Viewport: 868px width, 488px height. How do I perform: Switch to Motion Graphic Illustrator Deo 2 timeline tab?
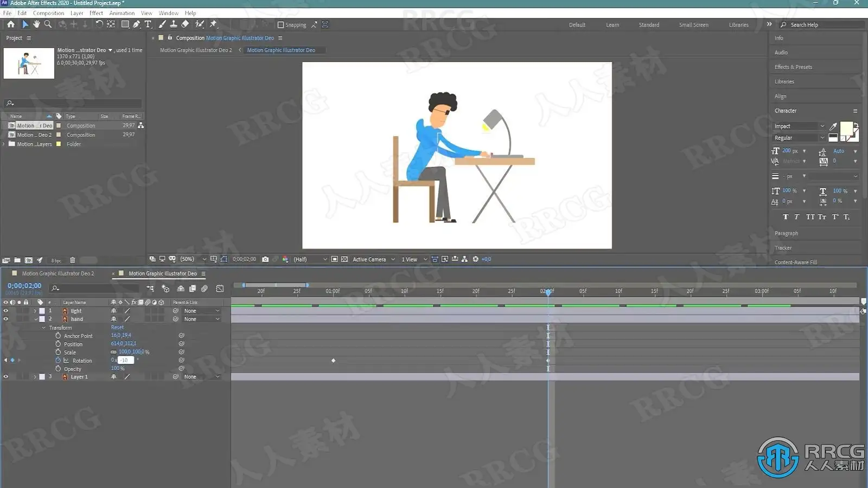pyautogui.click(x=58, y=274)
